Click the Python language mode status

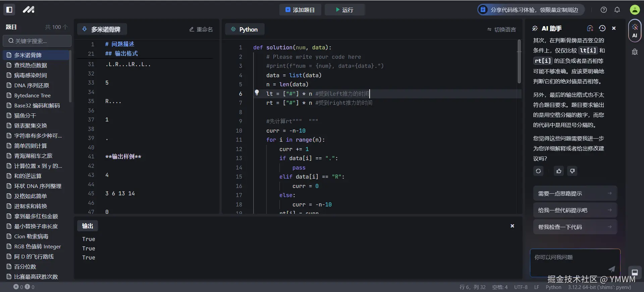click(553, 287)
